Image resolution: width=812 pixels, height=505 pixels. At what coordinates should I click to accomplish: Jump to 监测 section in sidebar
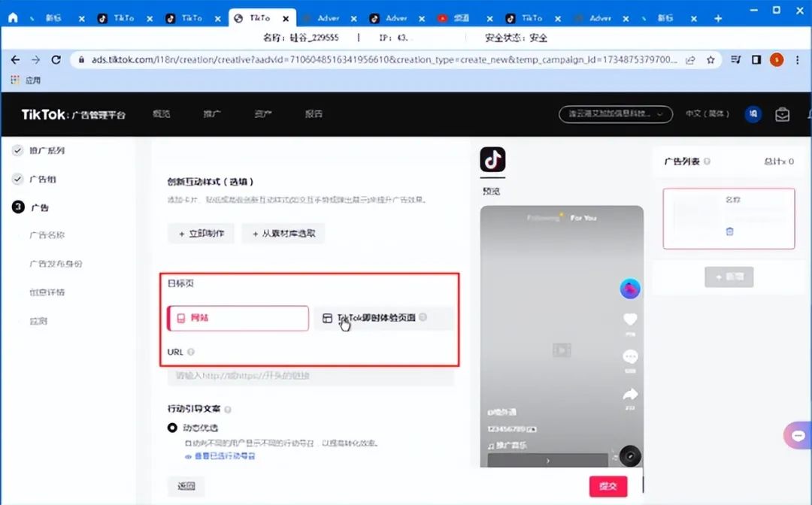[38, 322]
